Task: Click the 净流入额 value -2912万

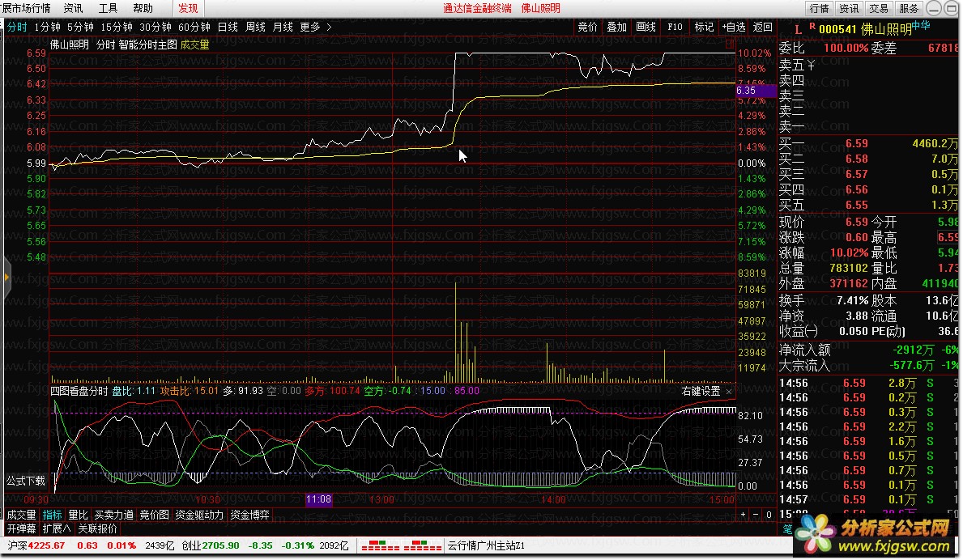Action: click(x=914, y=350)
